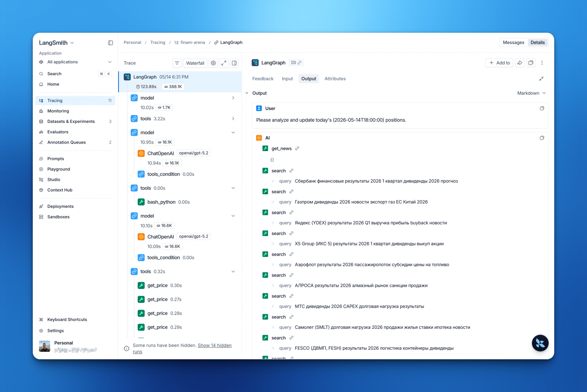Collapse the sidebar with the panel icon
The width and height of the screenshot is (587, 392).
pos(110,43)
